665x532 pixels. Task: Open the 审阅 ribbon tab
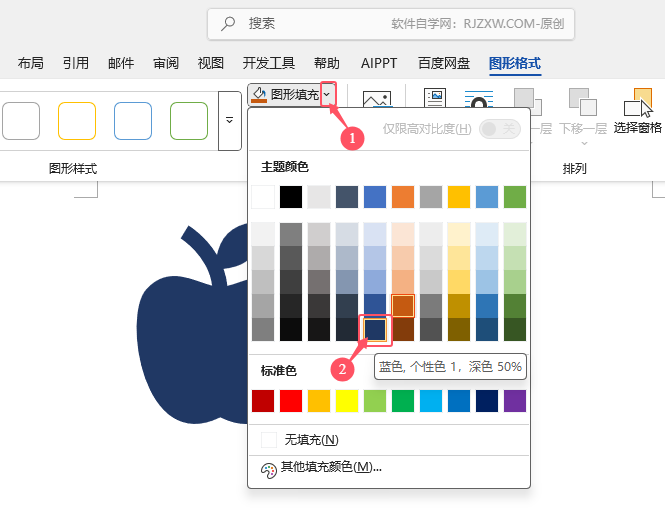click(166, 63)
